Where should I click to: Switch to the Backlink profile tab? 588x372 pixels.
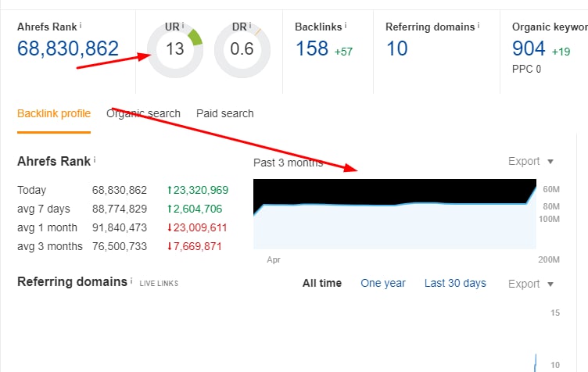(x=54, y=113)
